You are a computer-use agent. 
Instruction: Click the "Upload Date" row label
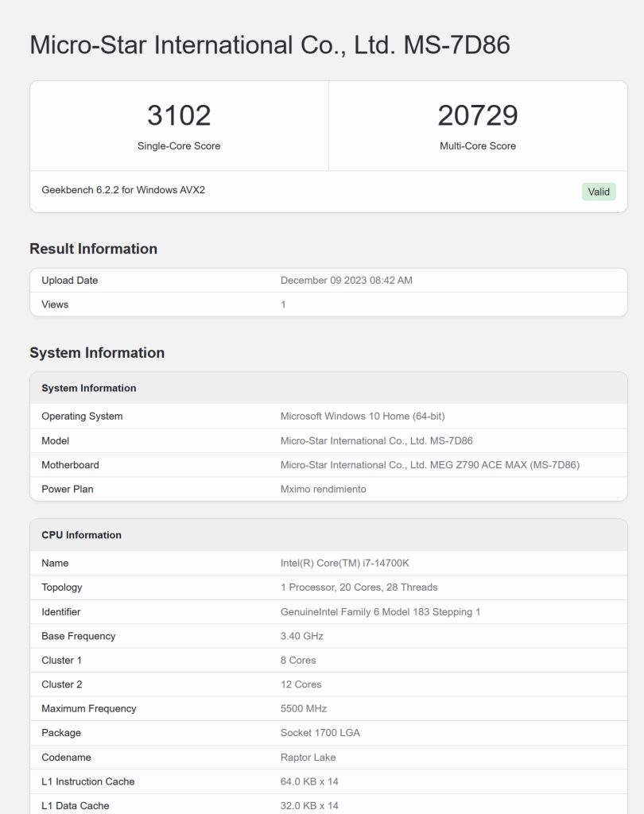coord(70,281)
